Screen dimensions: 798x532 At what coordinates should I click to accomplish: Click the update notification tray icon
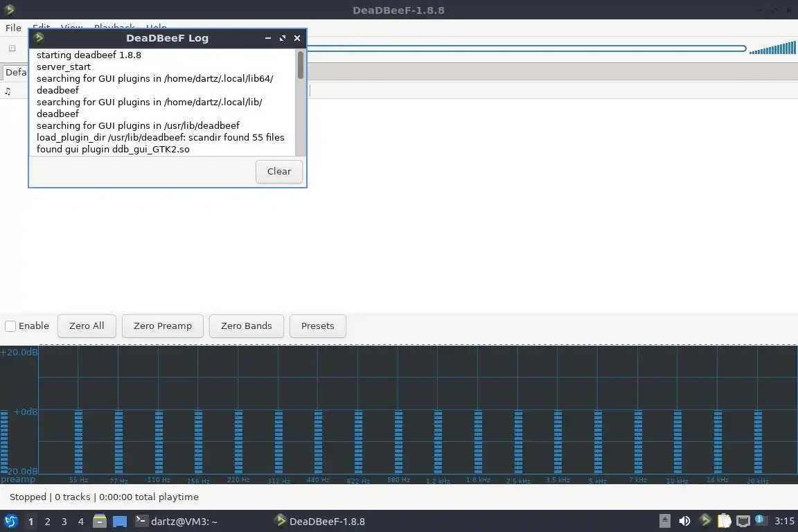pyautogui.click(x=761, y=520)
